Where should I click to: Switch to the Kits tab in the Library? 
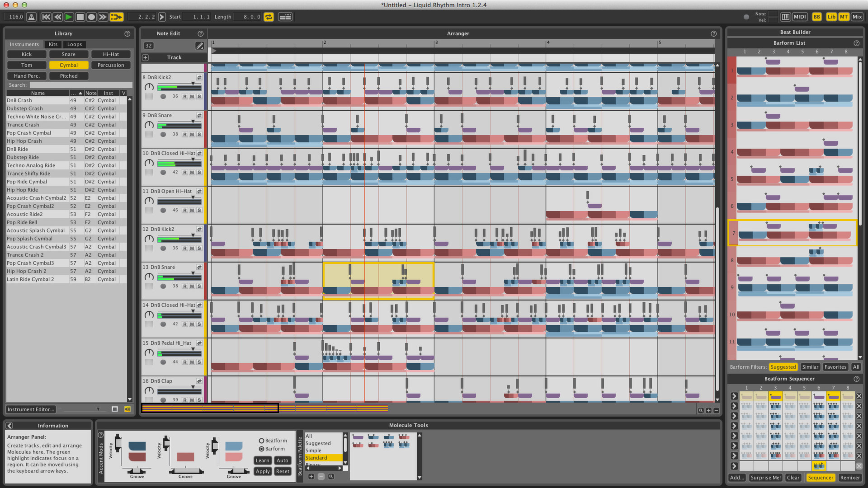pos(53,44)
